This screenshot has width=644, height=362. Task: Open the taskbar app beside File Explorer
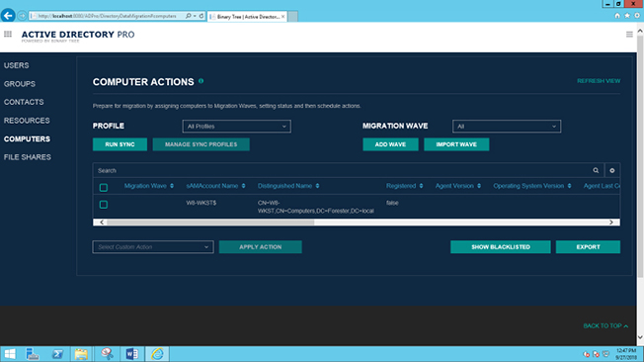point(107,354)
